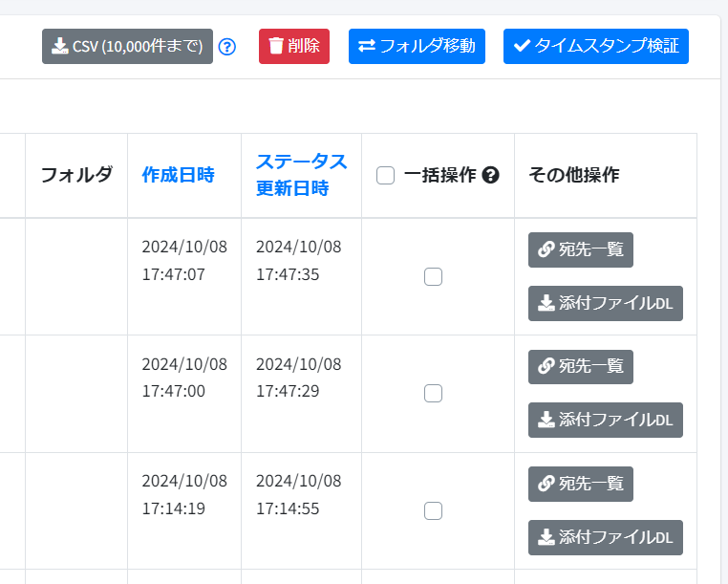Screen dimensions: 728x584
Task: Click the black help icon beside 一括操作
Action: pyautogui.click(x=491, y=175)
